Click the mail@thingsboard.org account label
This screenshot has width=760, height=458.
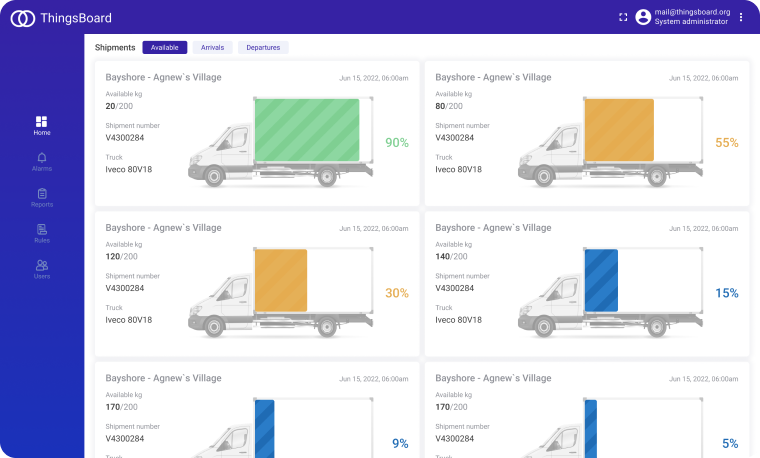[692, 12]
